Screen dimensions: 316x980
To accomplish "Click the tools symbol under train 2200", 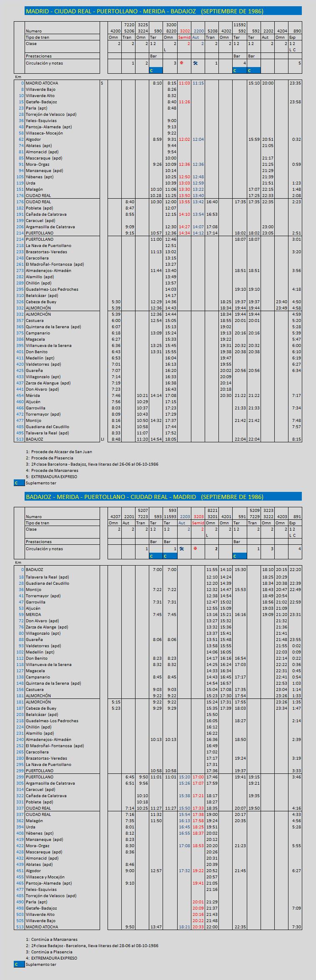I will pos(195,63).
